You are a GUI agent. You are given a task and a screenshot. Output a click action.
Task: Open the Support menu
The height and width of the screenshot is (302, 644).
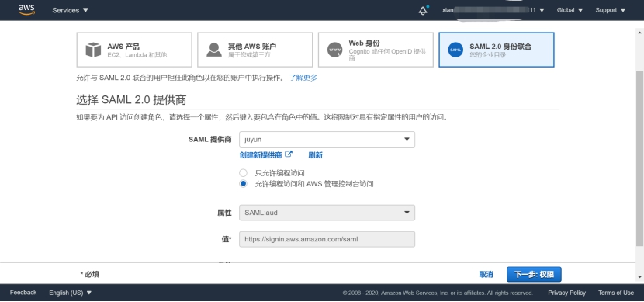[611, 10]
